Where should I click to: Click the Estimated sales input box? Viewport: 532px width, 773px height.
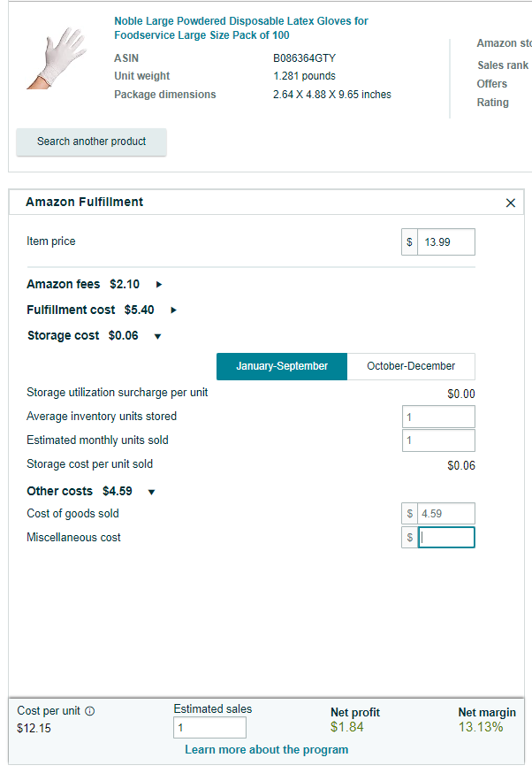(x=209, y=728)
